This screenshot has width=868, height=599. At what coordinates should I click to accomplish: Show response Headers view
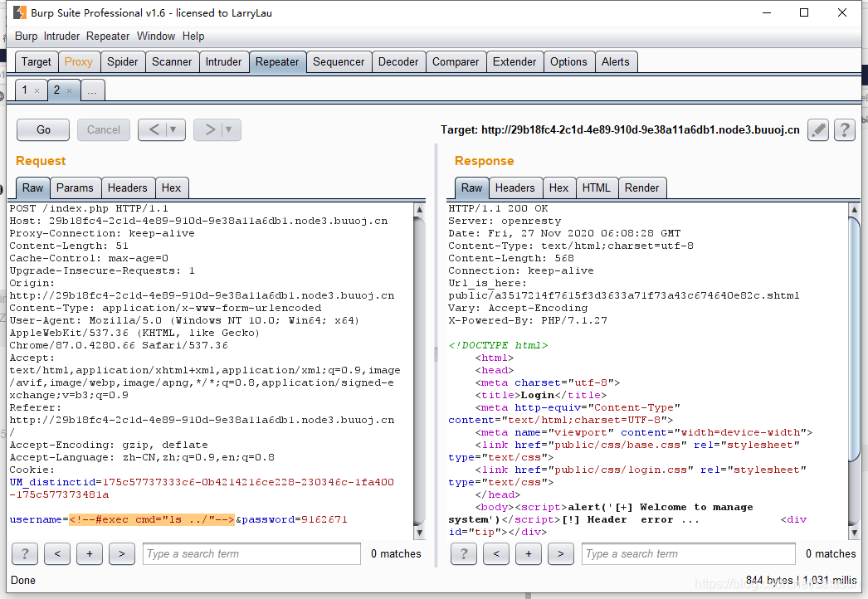pos(514,188)
